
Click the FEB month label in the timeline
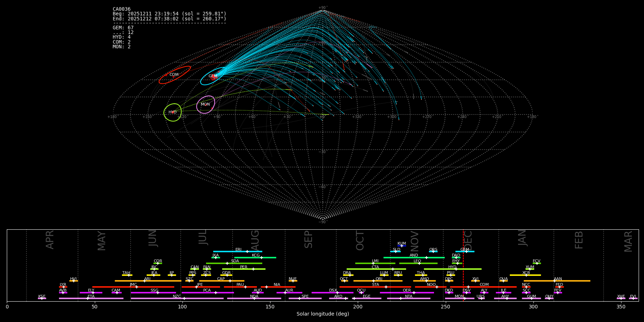pos(579,240)
